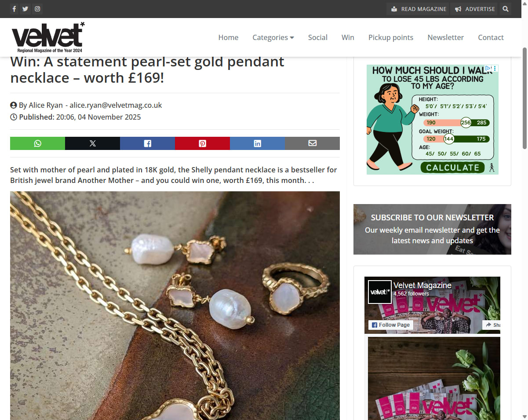Share article on LinkedIn
The image size is (528, 420).
pyautogui.click(x=257, y=143)
